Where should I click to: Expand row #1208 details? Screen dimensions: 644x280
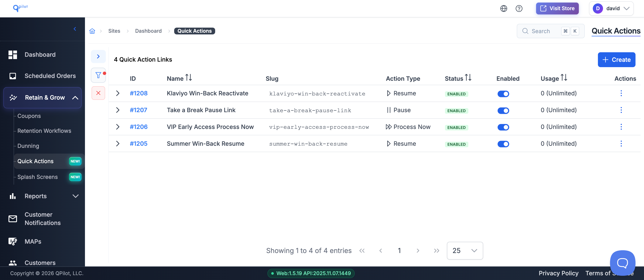coord(118,93)
